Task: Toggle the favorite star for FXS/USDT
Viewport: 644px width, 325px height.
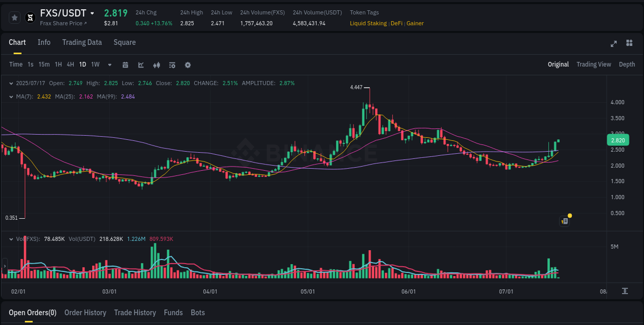Action: click(x=14, y=17)
